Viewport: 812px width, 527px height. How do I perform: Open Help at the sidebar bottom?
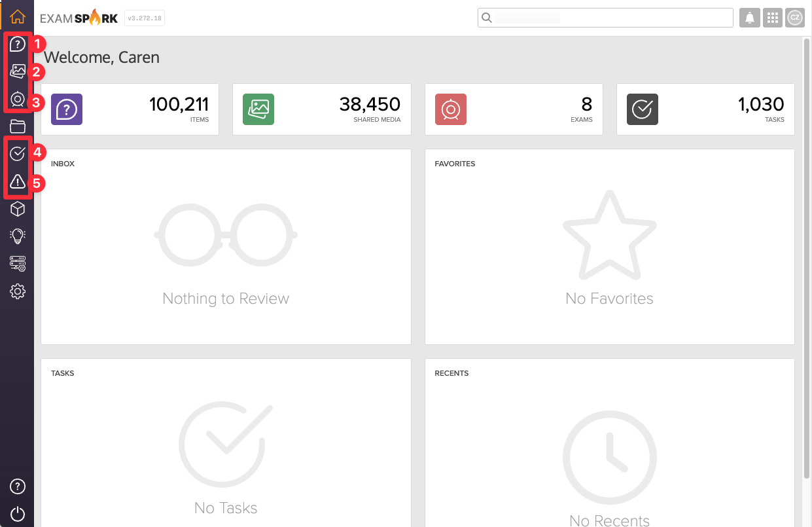click(x=18, y=486)
